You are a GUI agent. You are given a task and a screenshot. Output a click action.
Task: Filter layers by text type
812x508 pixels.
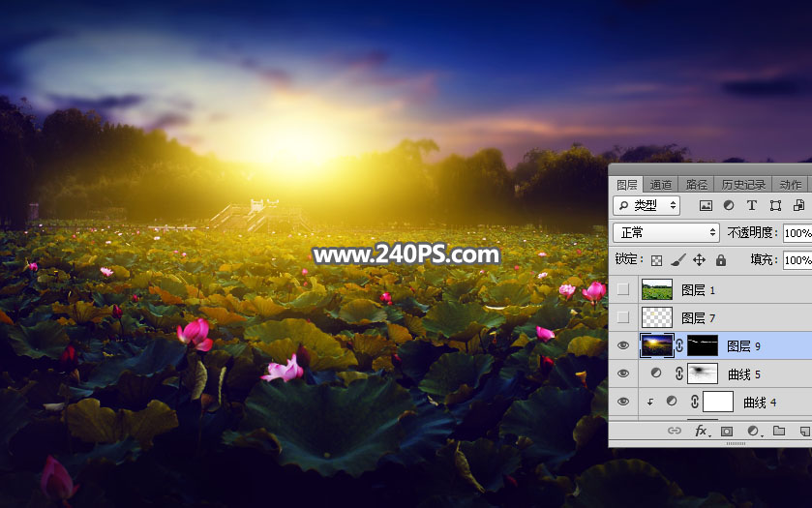pyautogui.click(x=752, y=205)
